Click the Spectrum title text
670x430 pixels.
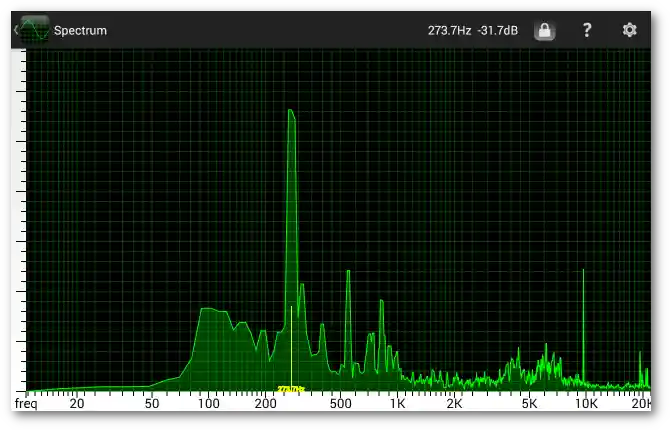pyautogui.click(x=80, y=30)
